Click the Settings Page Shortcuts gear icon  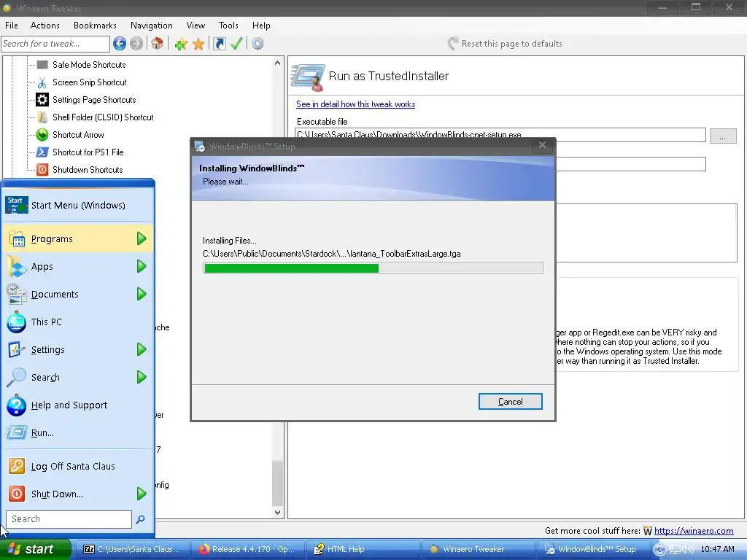point(42,99)
